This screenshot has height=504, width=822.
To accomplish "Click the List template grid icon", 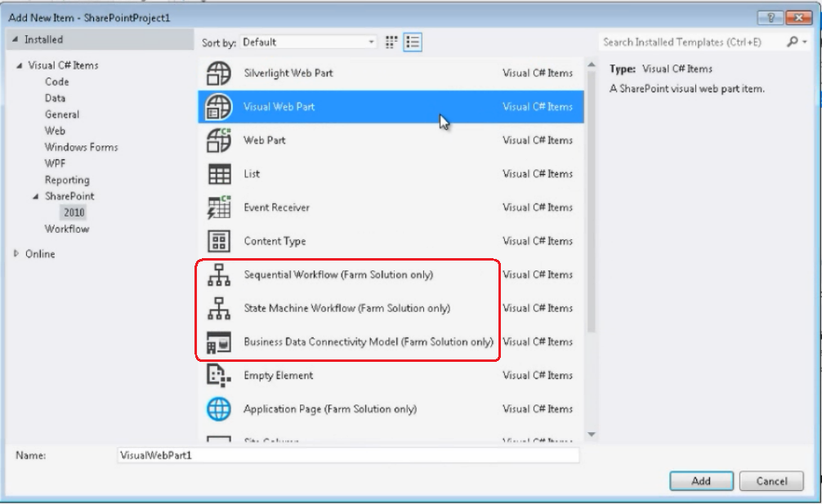I will (x=219, y=174).
